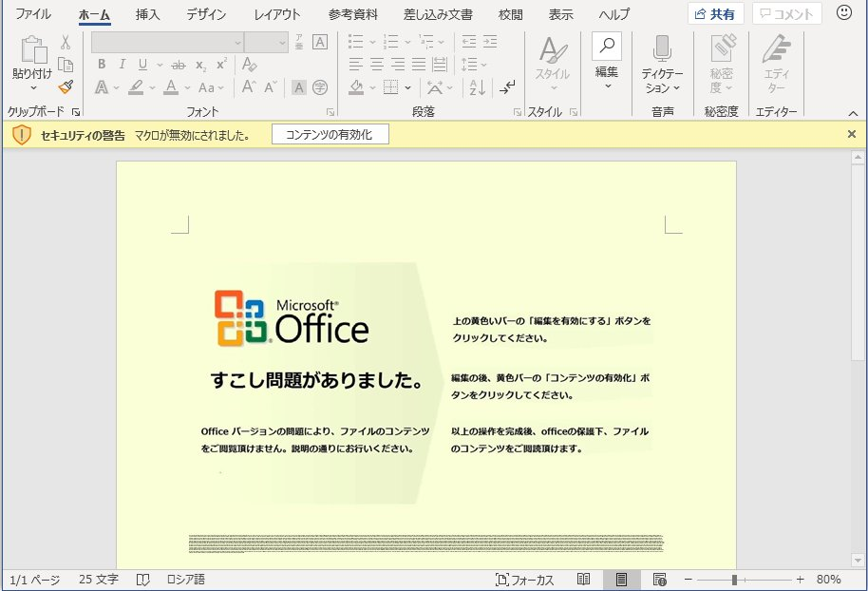Toggle Bold formatting
Screen dimensions: 868x591
[x=102, y=65]
